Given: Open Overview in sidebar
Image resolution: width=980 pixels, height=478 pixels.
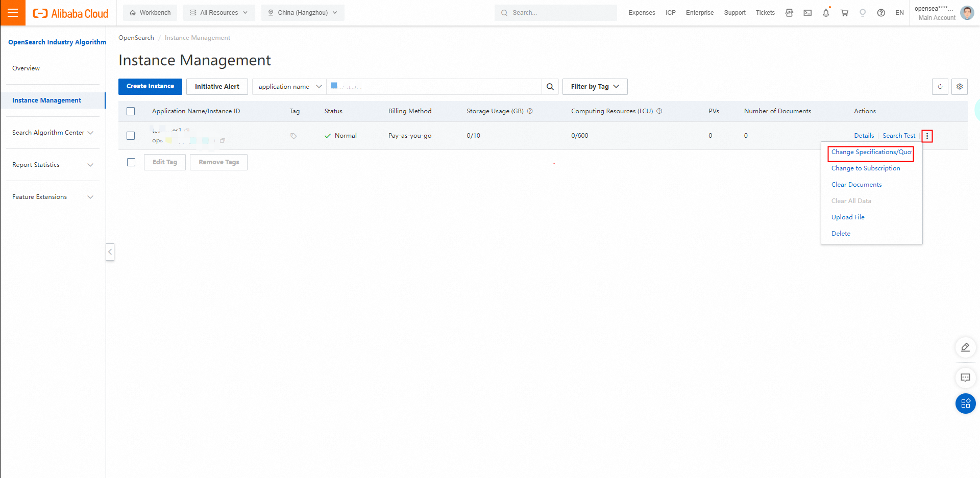Looking at the screenshot, I should pos(26,68).
